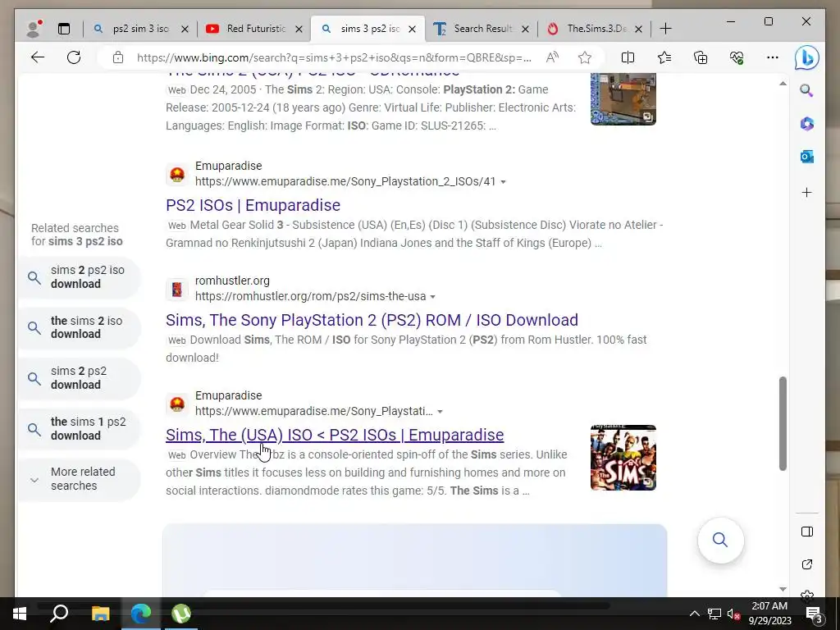Open File Explorer from taskbar
Screen dimensions: 840x630
point(100,614)
